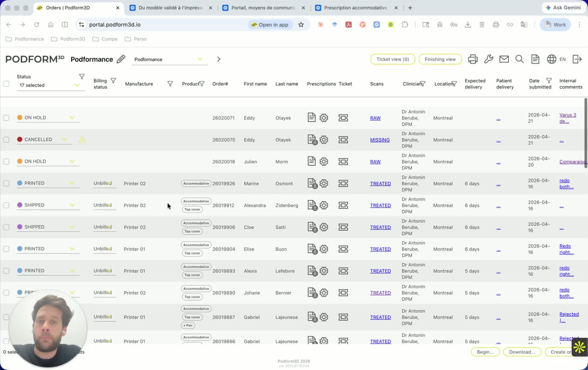This screenshot has height=370, width=588.
Task: Click the Download... button
Action: click(x=522, y=352)
